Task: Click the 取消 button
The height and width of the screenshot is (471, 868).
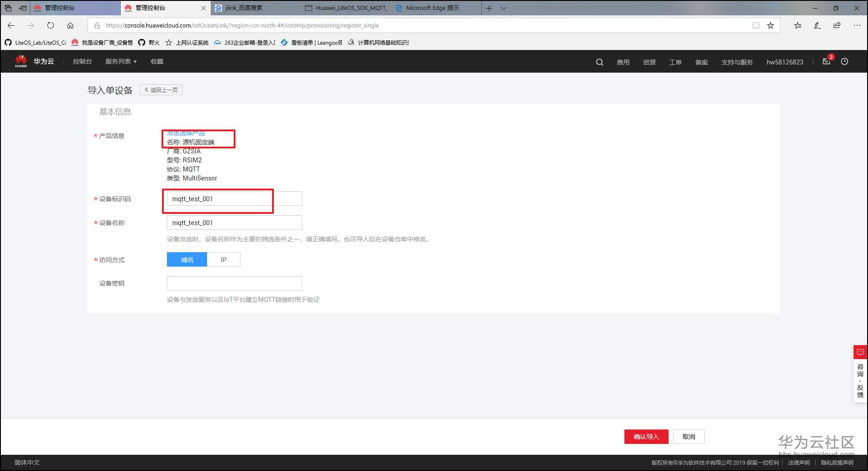Action: 689,437
